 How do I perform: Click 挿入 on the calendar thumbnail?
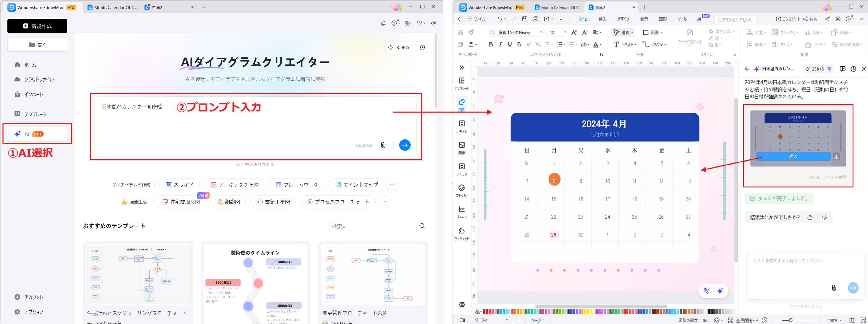point(793,156)
